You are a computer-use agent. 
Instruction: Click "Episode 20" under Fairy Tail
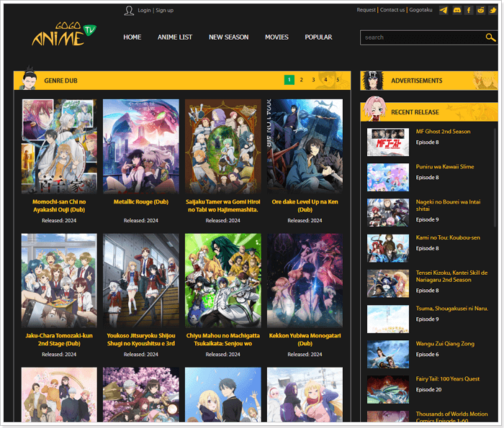pos(428,390)
